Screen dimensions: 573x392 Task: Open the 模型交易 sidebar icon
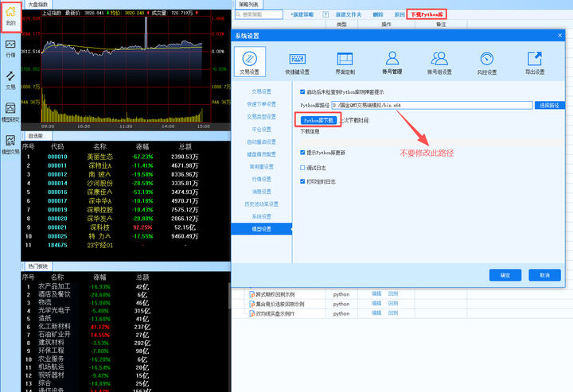tap(10, 145)
